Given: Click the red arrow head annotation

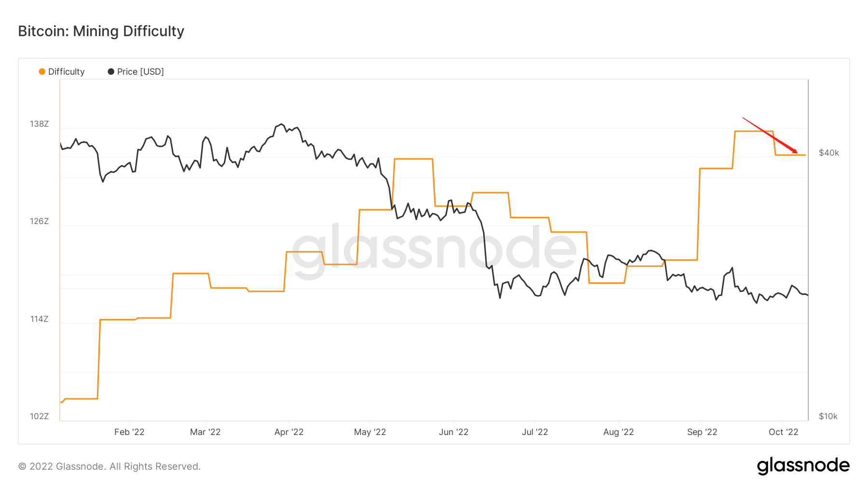Looking at the screenshot, I should click(x=795, y=152).
